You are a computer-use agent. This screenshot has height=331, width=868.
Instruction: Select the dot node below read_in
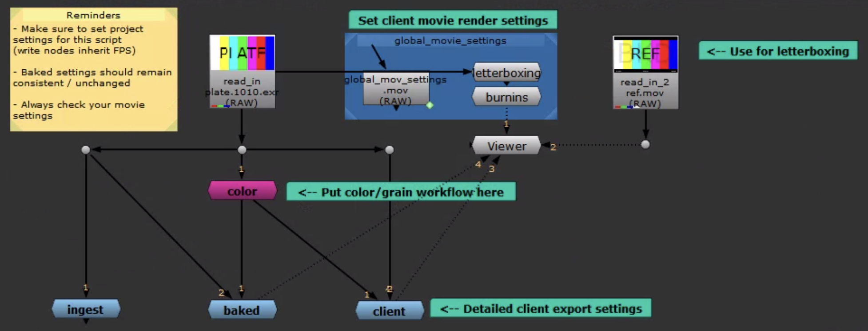[242, 150]
